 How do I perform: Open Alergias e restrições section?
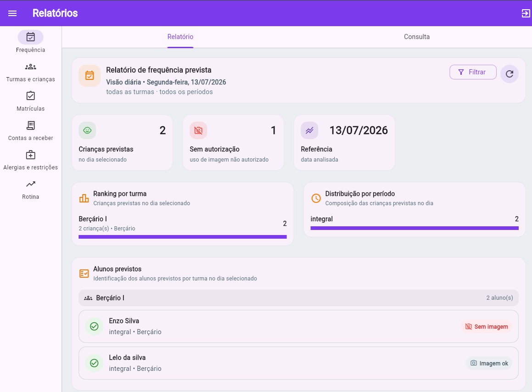coord(31,160)
